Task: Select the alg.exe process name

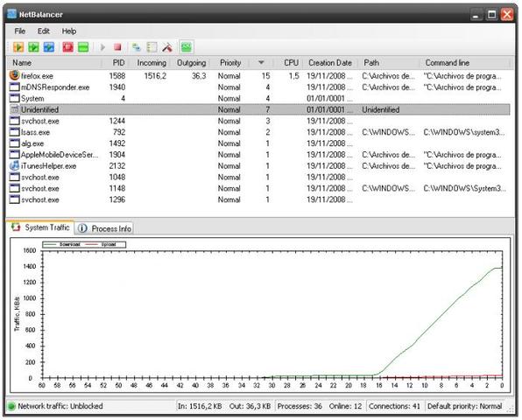Action: (x=32, y=143)
